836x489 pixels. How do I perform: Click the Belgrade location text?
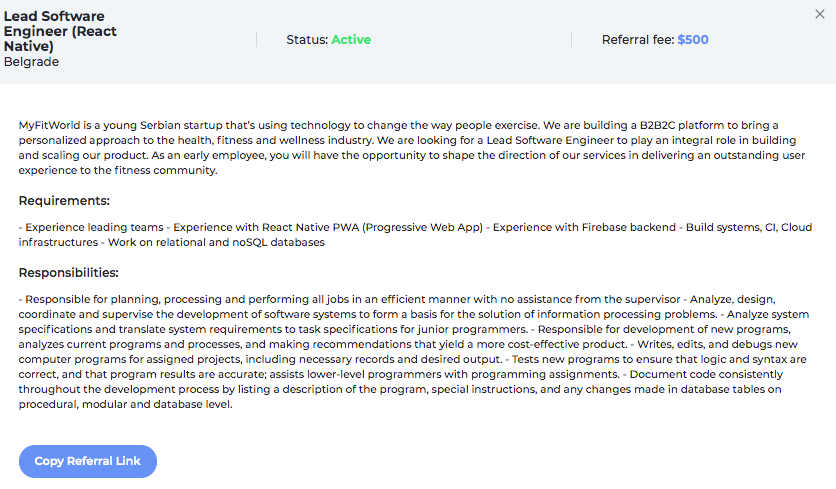tap(31, 62)
